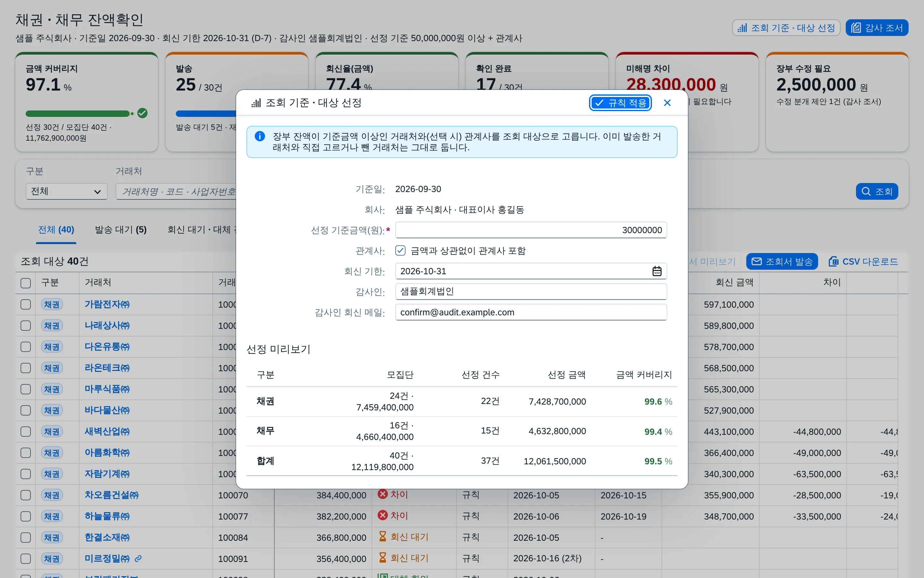Click the green 금액 커버리지 progress bar

[x=78, y=114]
